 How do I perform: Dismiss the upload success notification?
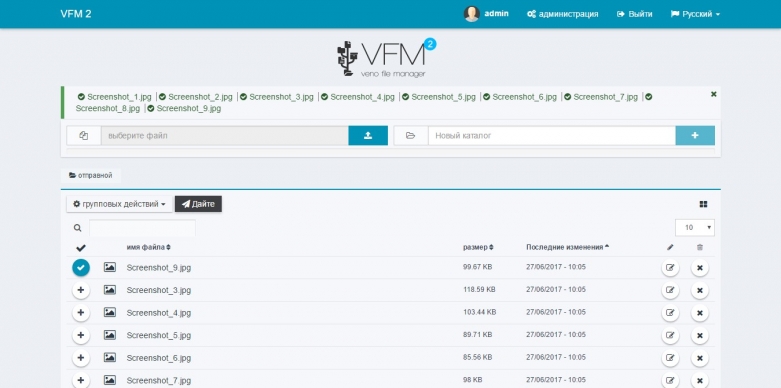(713, 94)
